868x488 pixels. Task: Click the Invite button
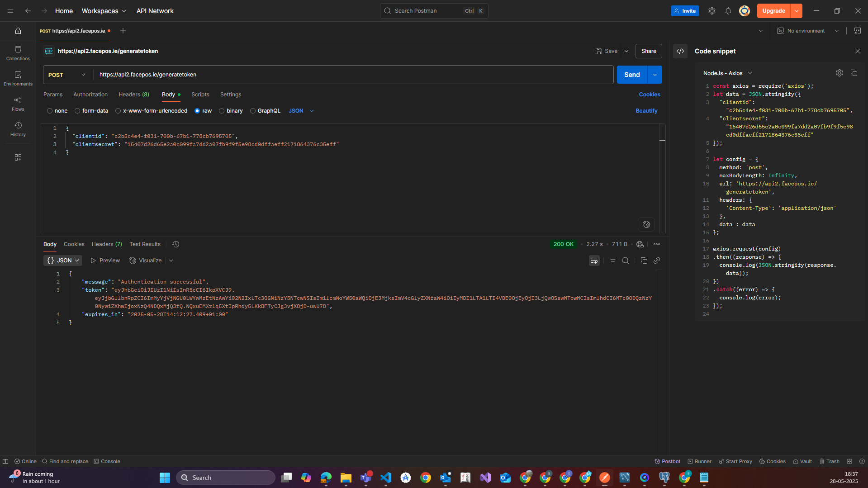[685, 11]
